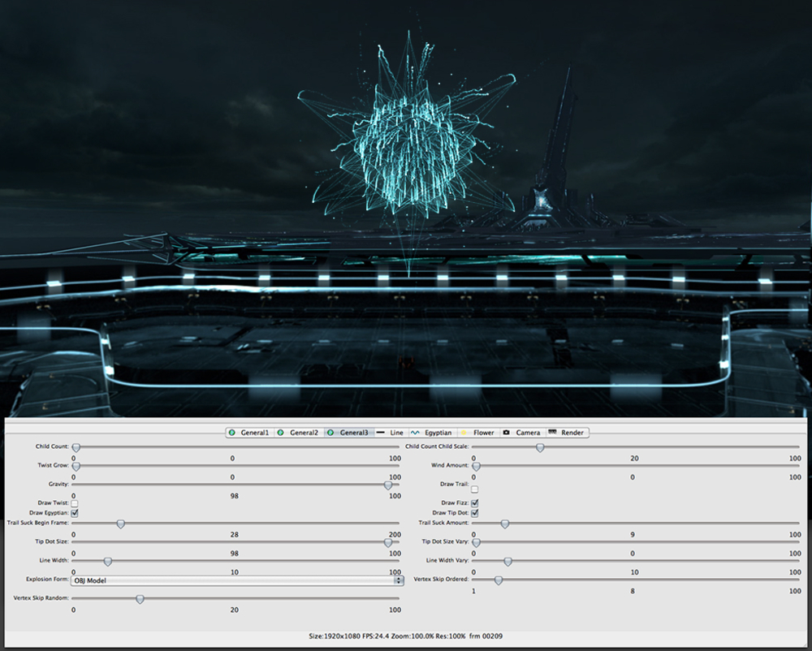Enable the Draw Twist checkbox
The width and height of the screenshot is (812, 651).
click(75, 503)
